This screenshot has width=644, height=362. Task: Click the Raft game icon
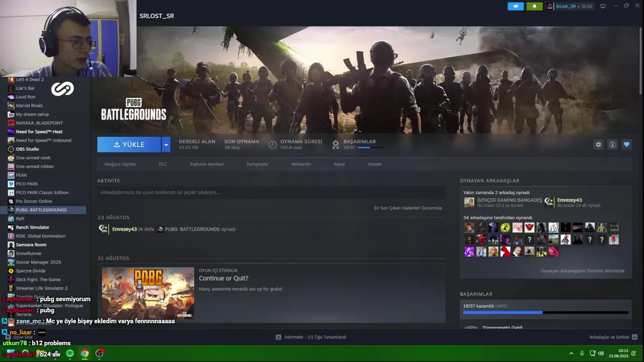[x=11, y=219]
